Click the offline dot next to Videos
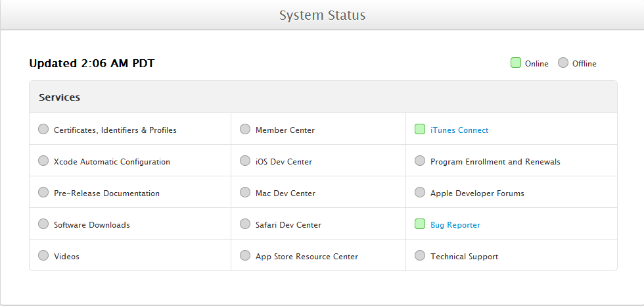Image resolution: width=644 pixels, height=306 pixels. pyautogui.click(x=43, y=256)
